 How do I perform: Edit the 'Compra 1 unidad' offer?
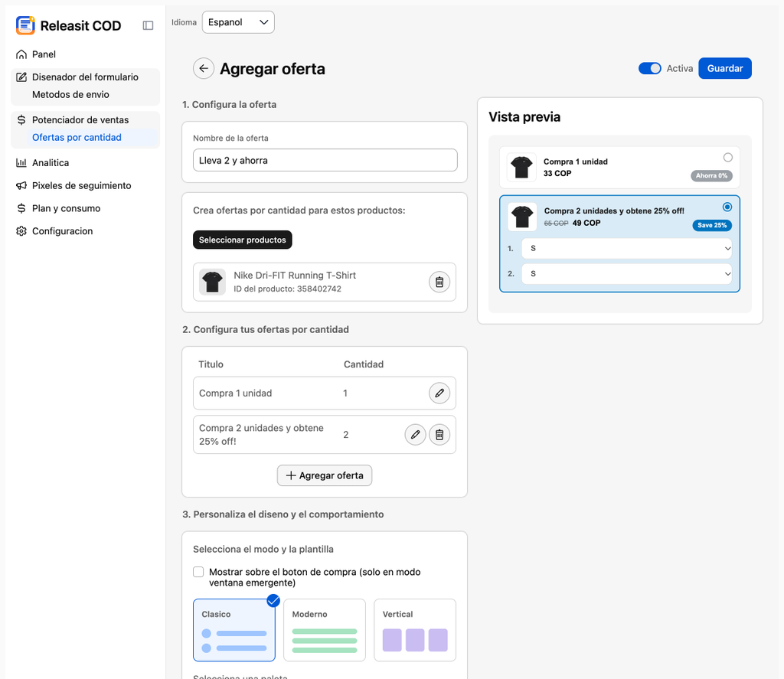click(x=439, y=393)
